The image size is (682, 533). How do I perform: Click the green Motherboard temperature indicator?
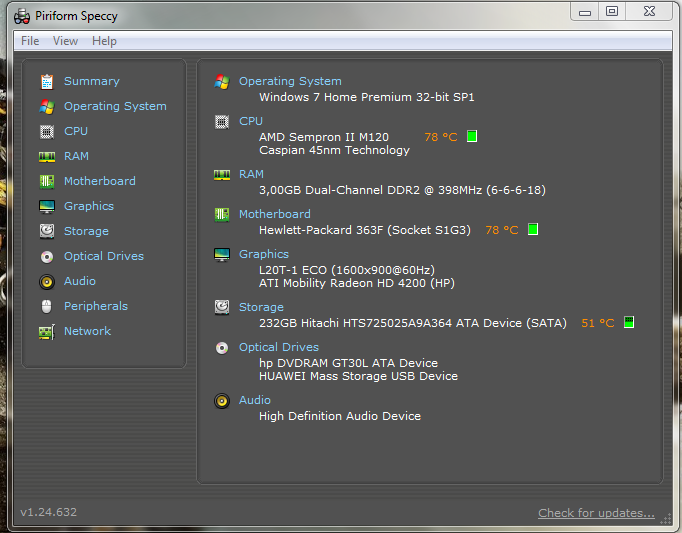coord(533,229)
